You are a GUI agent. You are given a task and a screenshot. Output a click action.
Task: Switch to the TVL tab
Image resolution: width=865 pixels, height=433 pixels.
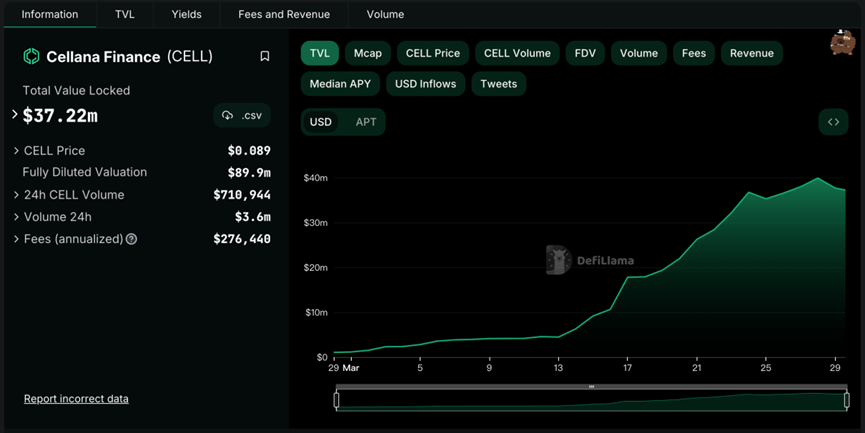125,14
